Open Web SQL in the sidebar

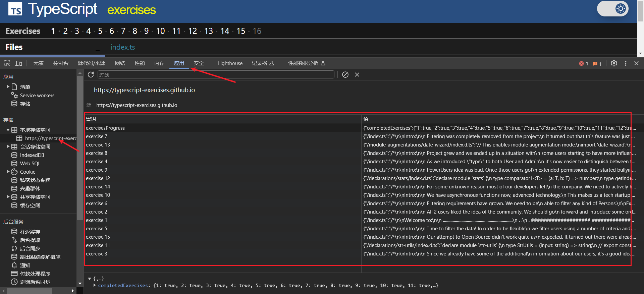click(x=30, y=163)
